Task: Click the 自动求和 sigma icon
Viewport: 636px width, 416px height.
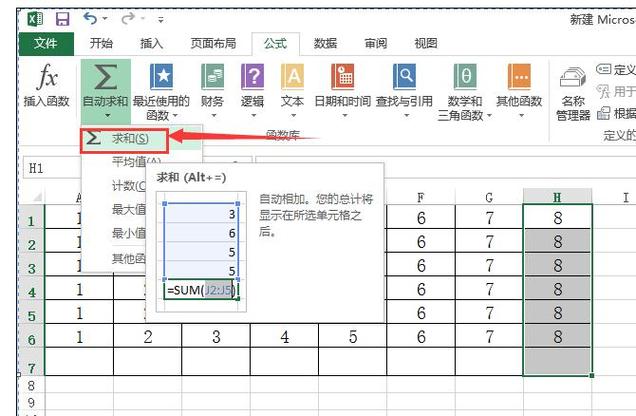Action: coord(105,76)
